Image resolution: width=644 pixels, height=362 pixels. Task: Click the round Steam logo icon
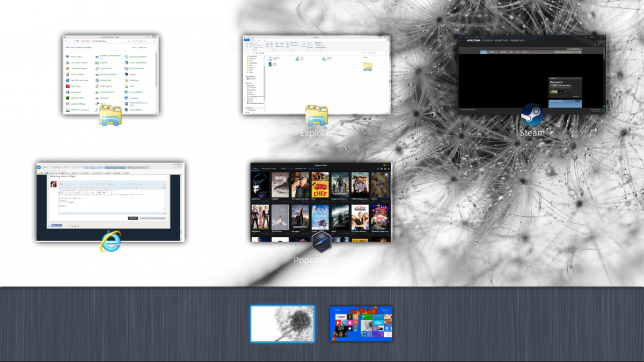(532, 114)
